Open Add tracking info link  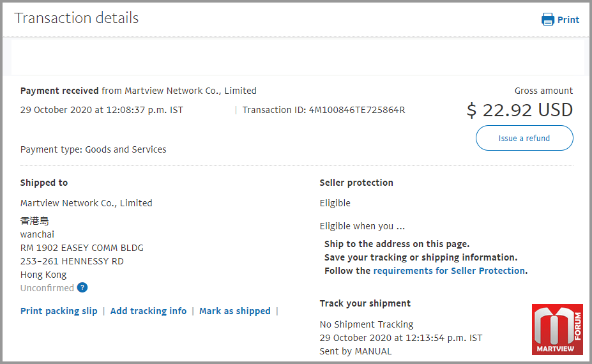148,311
